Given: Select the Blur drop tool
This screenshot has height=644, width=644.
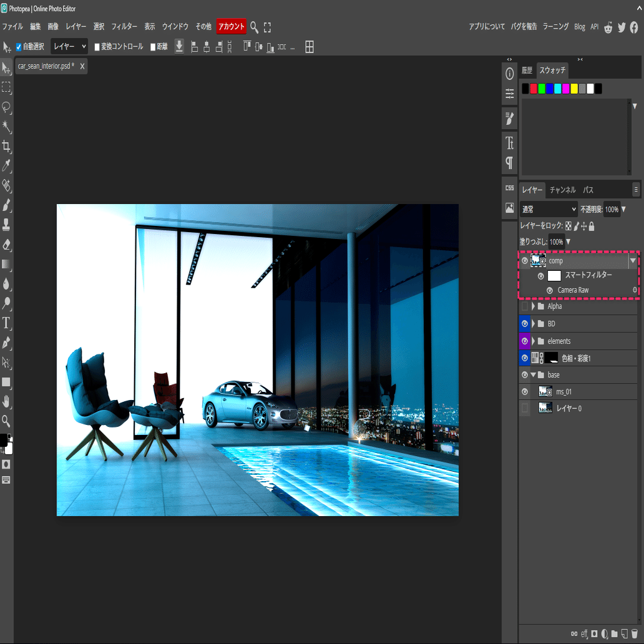Looking at the screenshot, I should click(6, 284).
